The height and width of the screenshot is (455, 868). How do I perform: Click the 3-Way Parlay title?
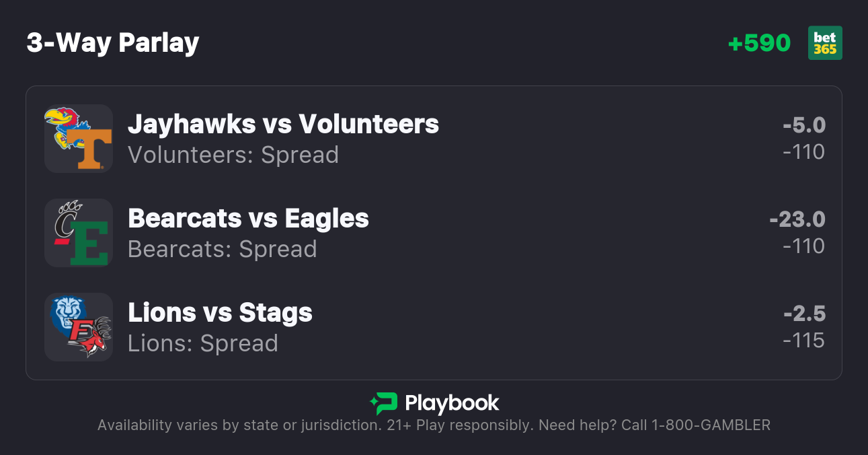(x=113, y=43)
